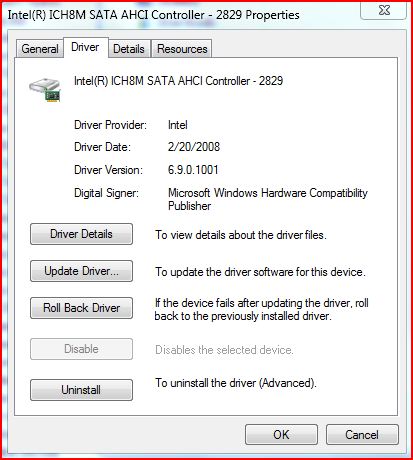Screen dimensions: 413x460
Task: Click the Digital Signer publisher text
Action: click(x=268, y=199)
